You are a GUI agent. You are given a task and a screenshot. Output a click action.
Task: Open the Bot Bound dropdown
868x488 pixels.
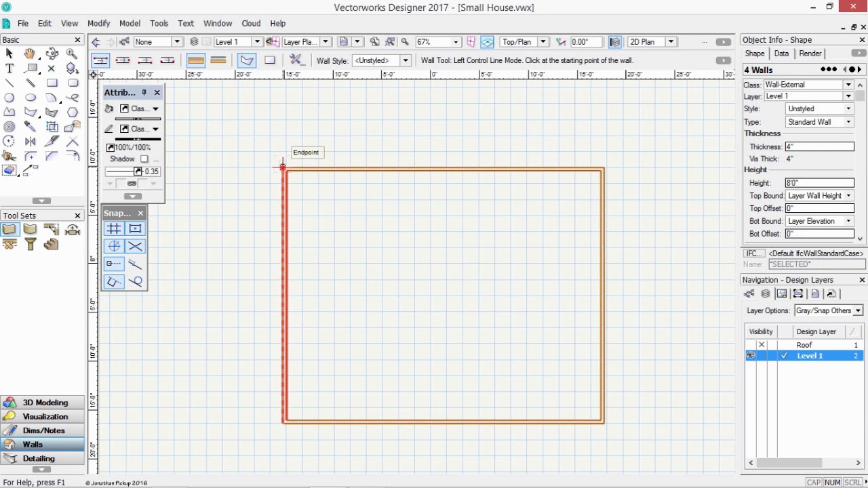coord(819,221)
